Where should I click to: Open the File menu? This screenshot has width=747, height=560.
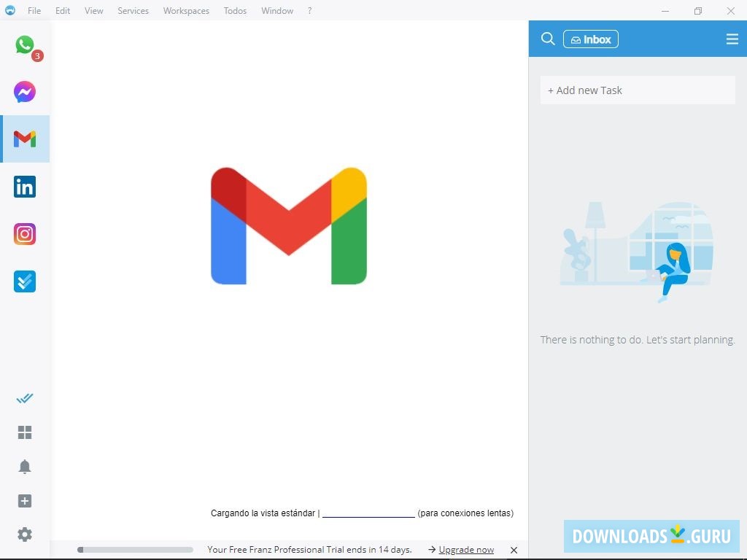point(34,10)
